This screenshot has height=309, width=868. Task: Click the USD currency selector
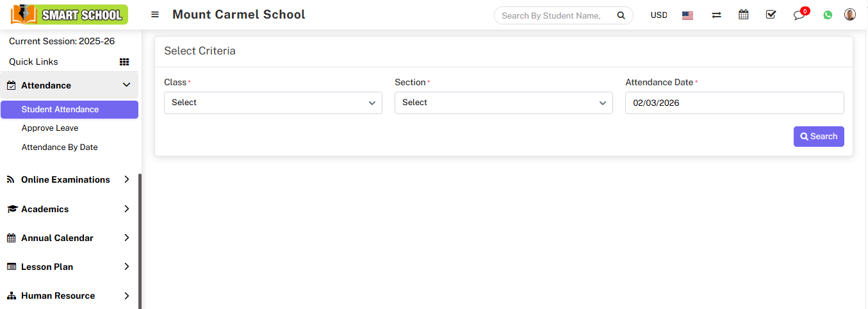pos(659,15)
